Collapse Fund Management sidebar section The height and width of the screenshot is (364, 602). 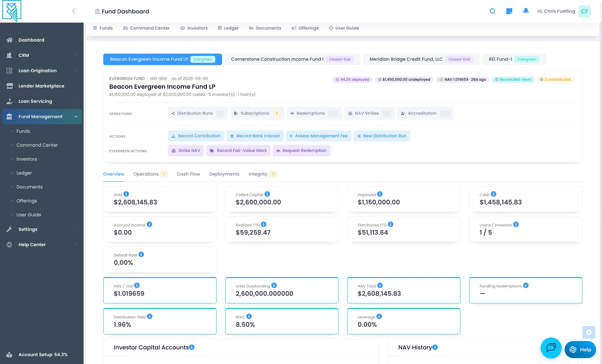42,116
